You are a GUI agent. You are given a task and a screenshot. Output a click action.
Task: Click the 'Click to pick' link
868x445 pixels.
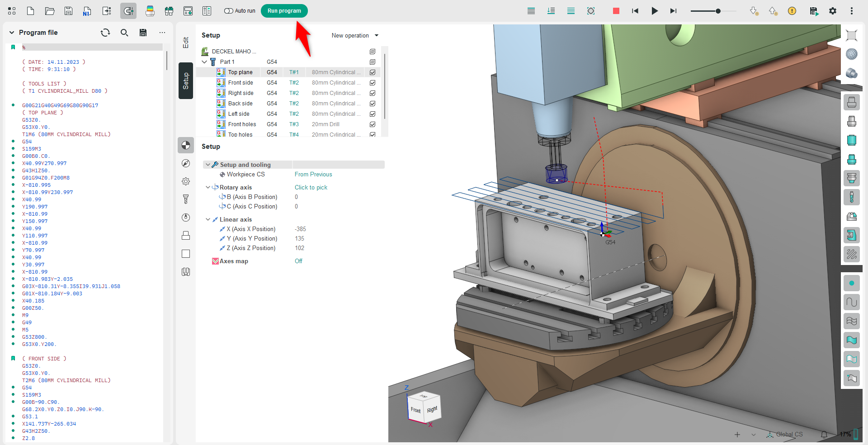point(311,187)
